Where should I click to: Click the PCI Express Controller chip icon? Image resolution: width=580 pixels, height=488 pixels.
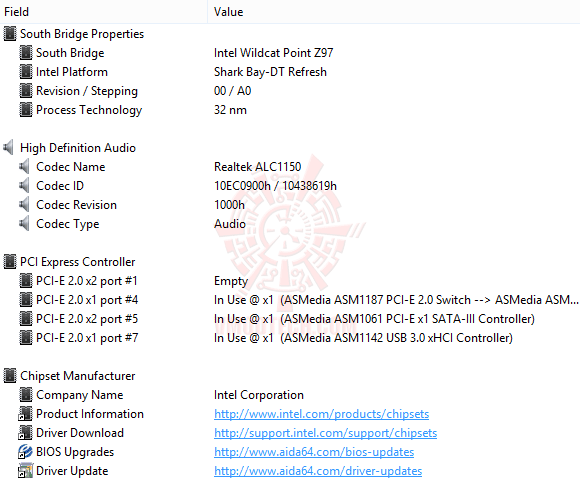[10, 262]
